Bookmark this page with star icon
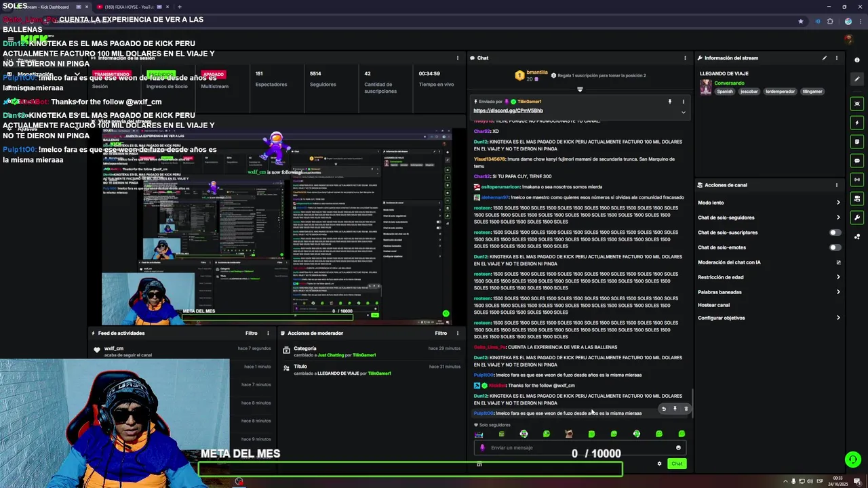This screenshot has height=488, width=868. pos(801,21)
